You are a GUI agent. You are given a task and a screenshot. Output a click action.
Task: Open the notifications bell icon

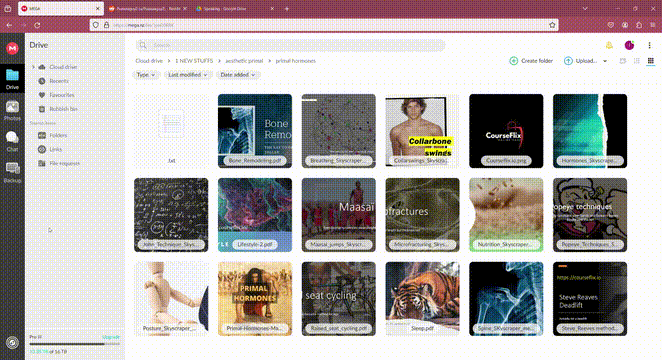coord(609,45)
